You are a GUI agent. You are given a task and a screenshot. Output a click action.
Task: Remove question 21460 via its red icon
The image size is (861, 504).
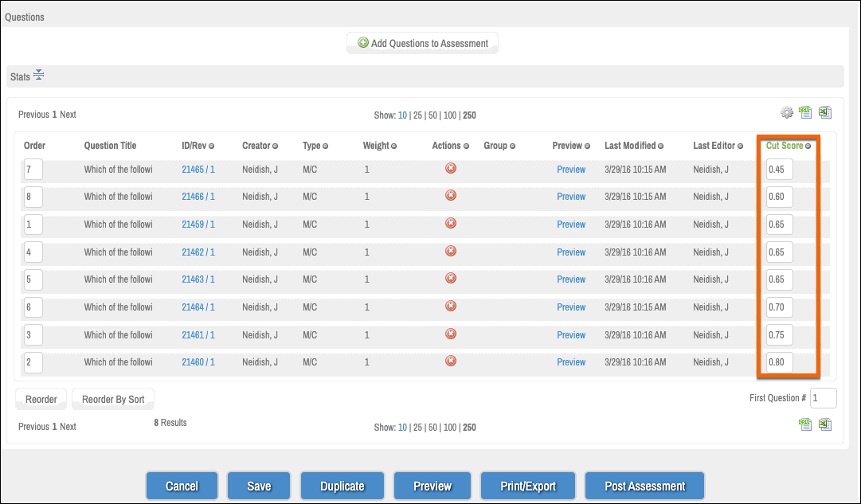[x=451, y=362]
